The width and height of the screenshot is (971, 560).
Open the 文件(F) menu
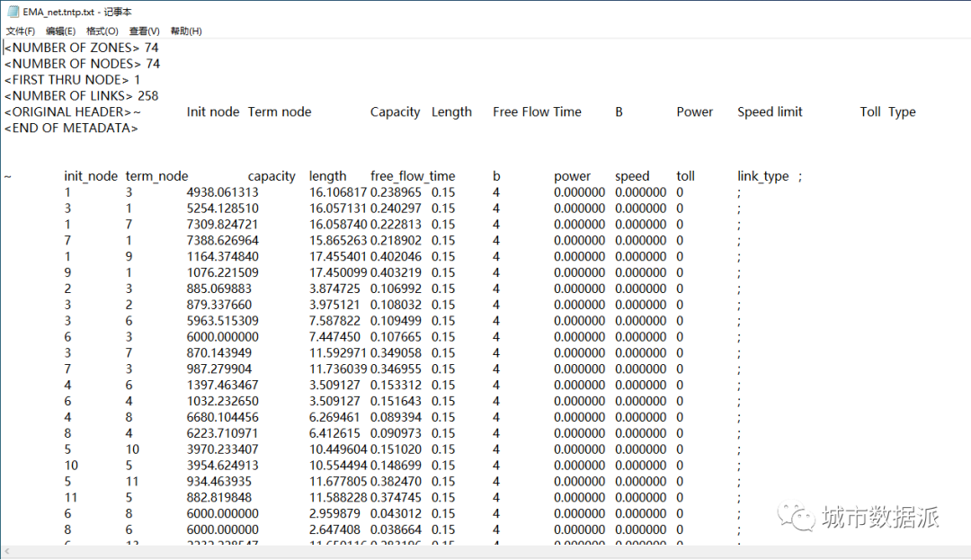pyautogui.click(x=21, y=31)
